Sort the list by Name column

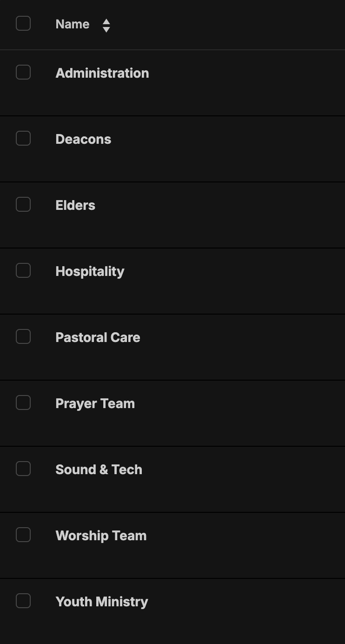[106, 25]
